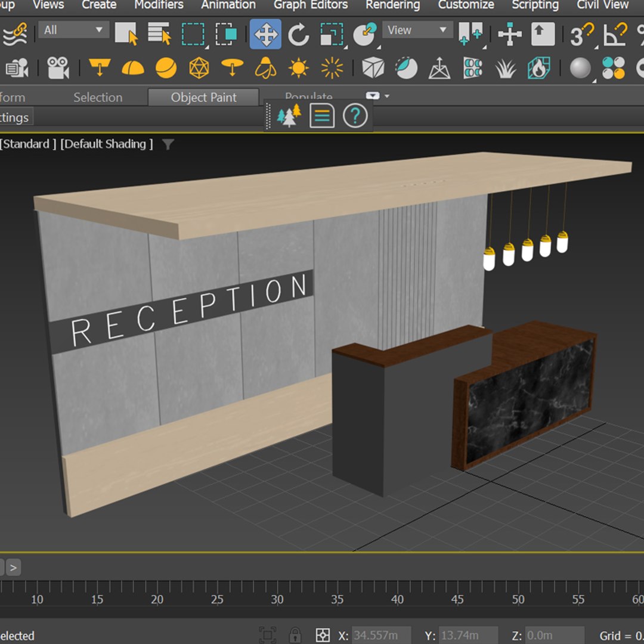Choose the Select Object tool
This screenshot has height=644, width=644.
[x=126, y=33]
